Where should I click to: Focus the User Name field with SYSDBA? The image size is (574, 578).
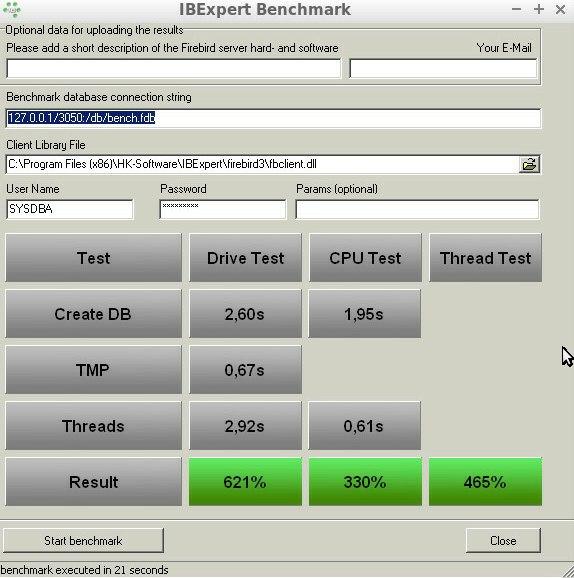(70, 209)
